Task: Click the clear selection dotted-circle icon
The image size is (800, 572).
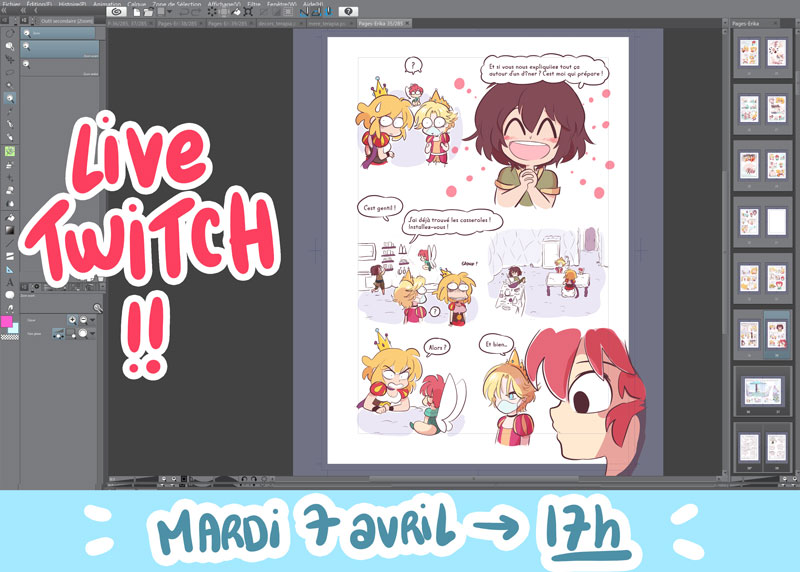Action: point(212,11)
